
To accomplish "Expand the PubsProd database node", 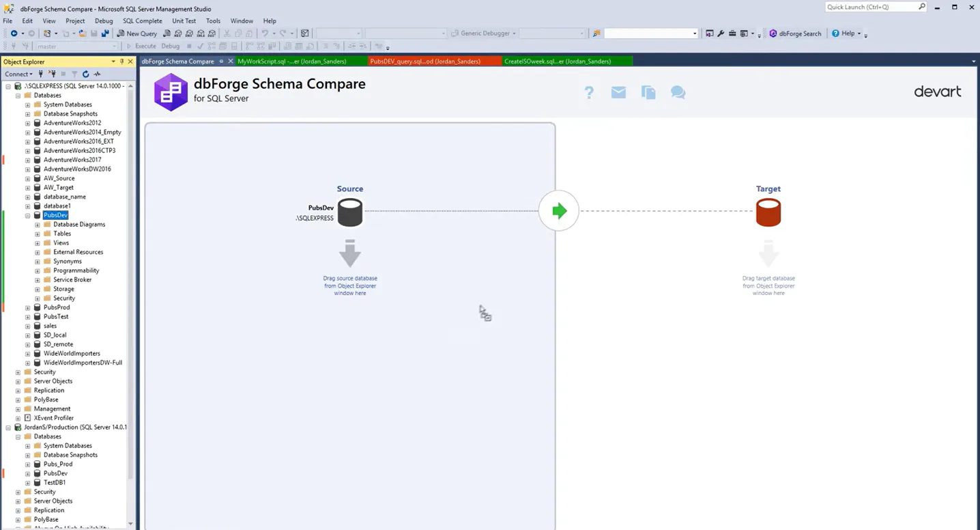I will click(28, 307).
